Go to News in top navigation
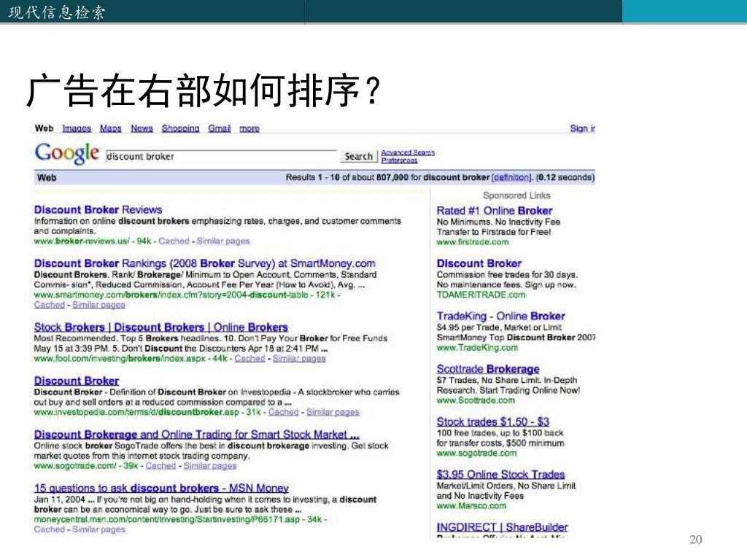747x560 pixels. click(142, 128)
